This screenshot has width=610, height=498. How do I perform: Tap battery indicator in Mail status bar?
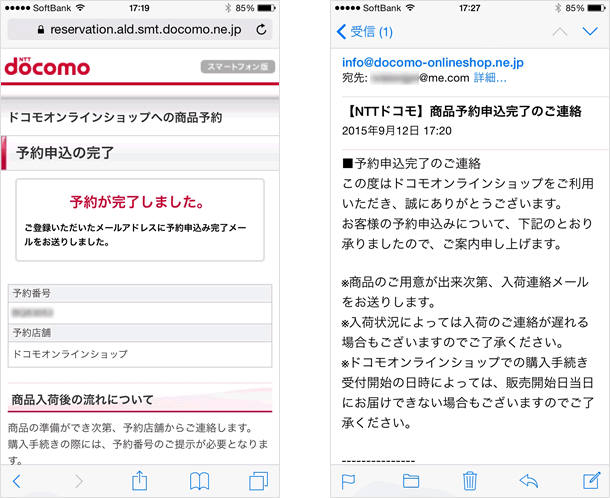(597, 8)
